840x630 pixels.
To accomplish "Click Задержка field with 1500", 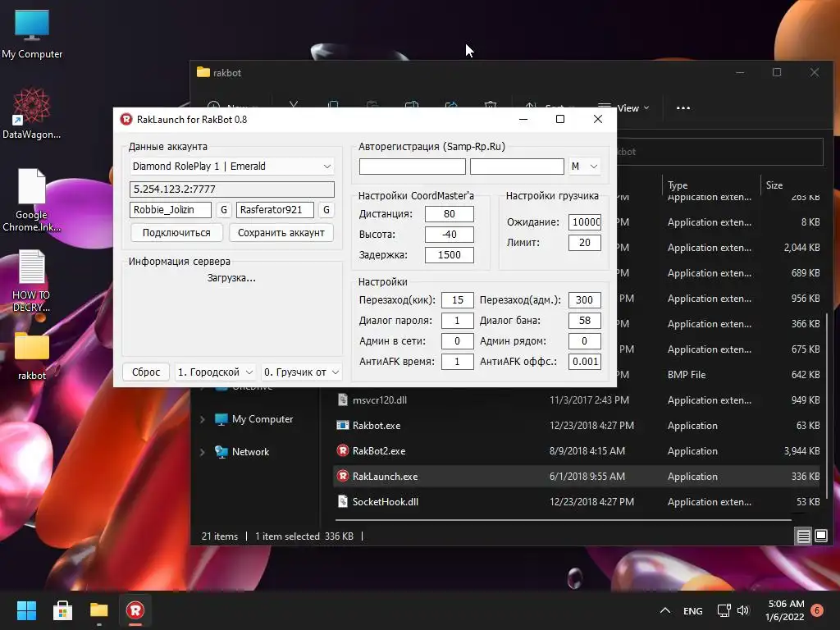I will (x=449, y=254).
